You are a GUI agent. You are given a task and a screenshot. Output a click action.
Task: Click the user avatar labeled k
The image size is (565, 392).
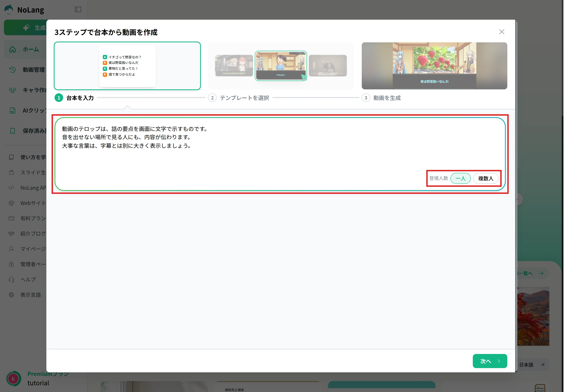13,379
